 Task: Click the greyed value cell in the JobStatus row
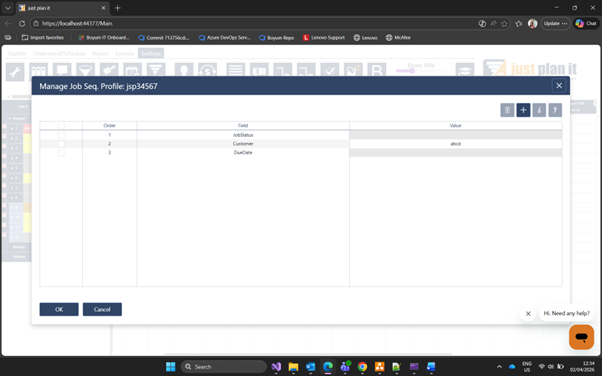(455, 135)
